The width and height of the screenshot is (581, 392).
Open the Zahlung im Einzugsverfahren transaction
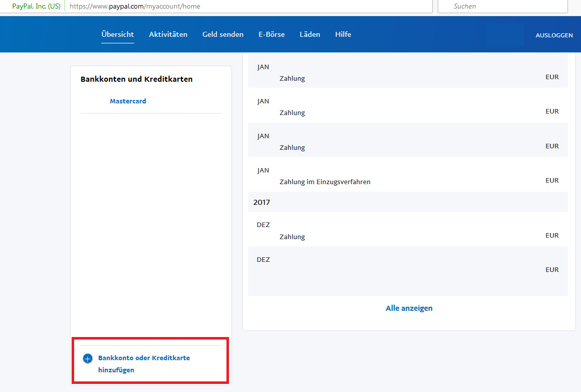click(x=408, y=175)
